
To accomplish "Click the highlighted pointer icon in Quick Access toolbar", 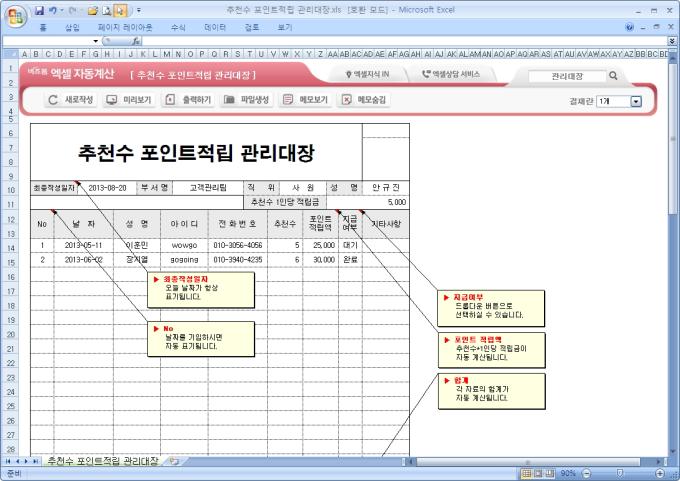I will coord(120,10).
